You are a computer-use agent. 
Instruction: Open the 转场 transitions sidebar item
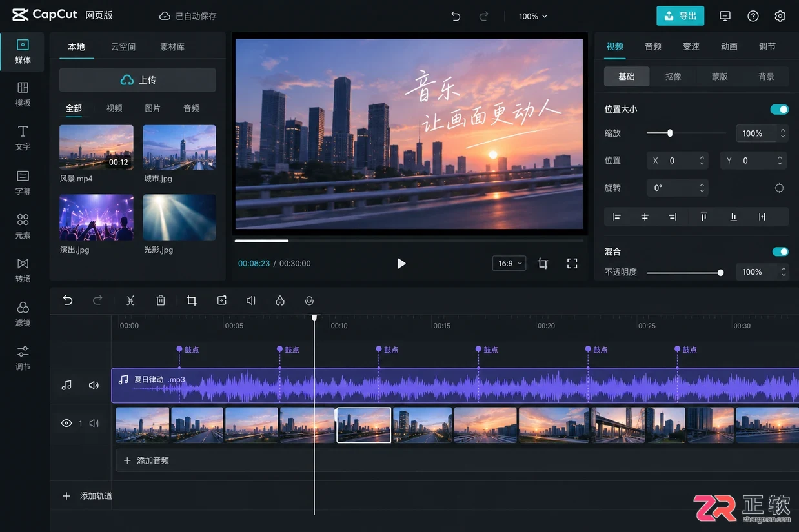pos(23,270)
